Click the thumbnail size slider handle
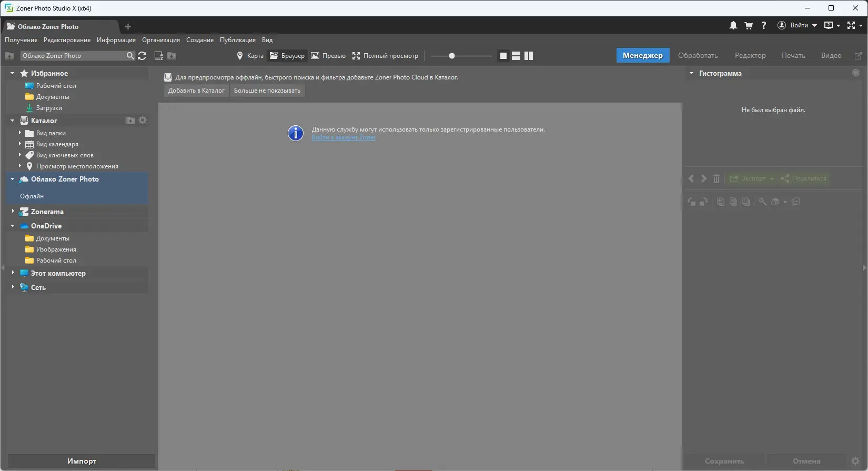This screenshot has height=471, width=868. (452, 56)
